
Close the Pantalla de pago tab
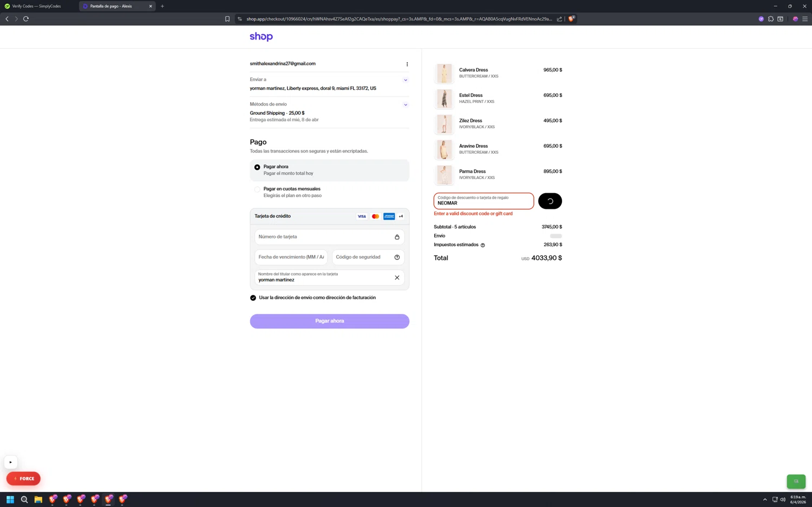(150, 6)
